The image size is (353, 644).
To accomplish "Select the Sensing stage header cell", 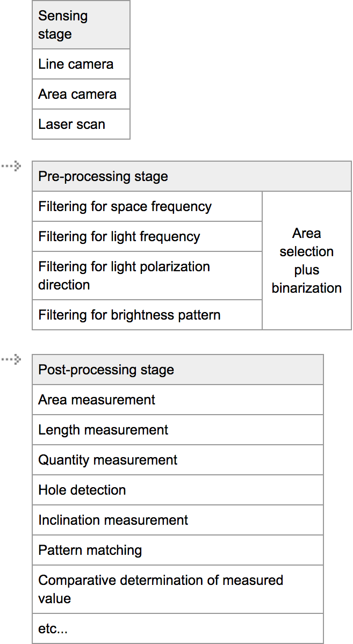I will tap(81, 25).
